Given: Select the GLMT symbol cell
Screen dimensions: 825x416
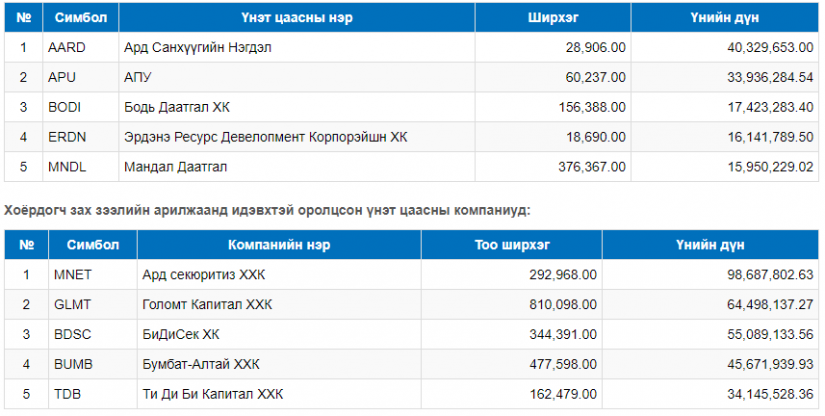Looking at the screenshot, I should [x=93, y=305].
